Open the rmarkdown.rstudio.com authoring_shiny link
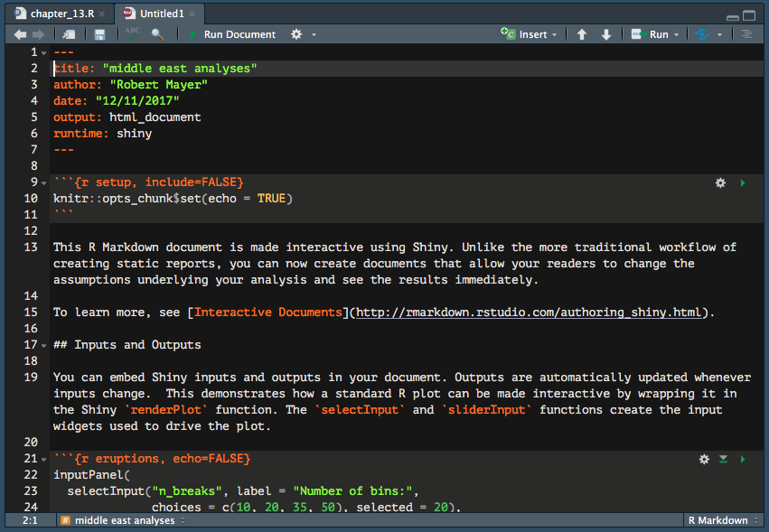Screen dimensions: 769x532 point(529,313)
